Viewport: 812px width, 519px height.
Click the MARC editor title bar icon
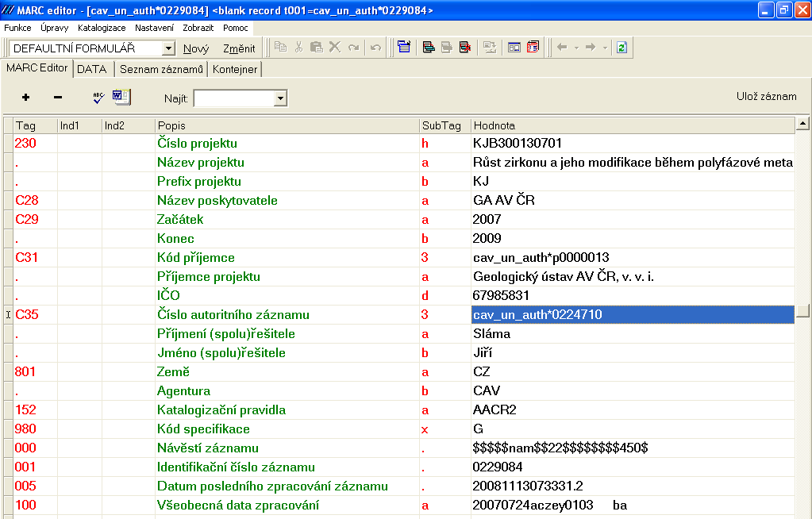coord(8,10)
